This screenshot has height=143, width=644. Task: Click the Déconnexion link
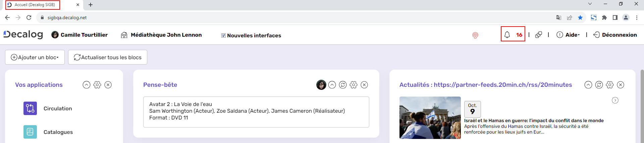point(615,35)
